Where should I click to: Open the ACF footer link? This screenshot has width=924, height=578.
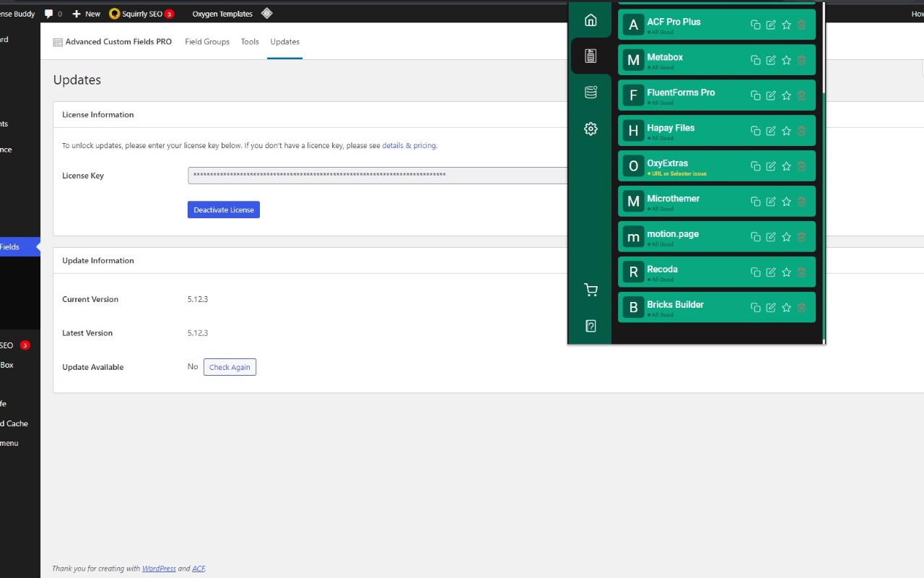(199, 569)
